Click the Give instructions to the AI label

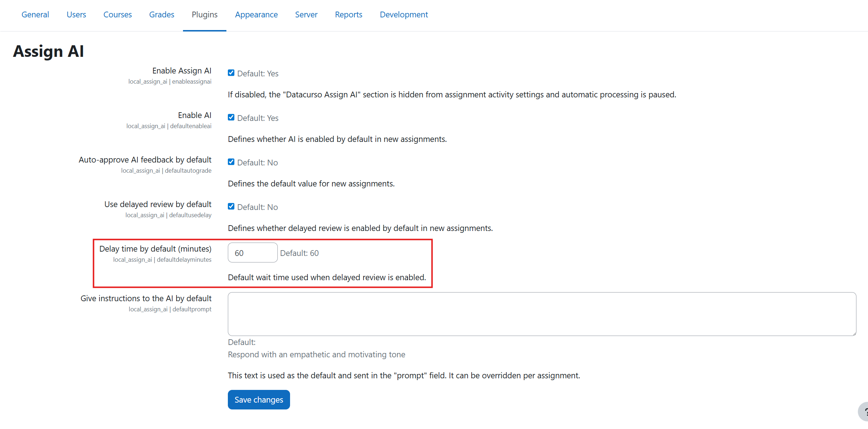(146, 298)
